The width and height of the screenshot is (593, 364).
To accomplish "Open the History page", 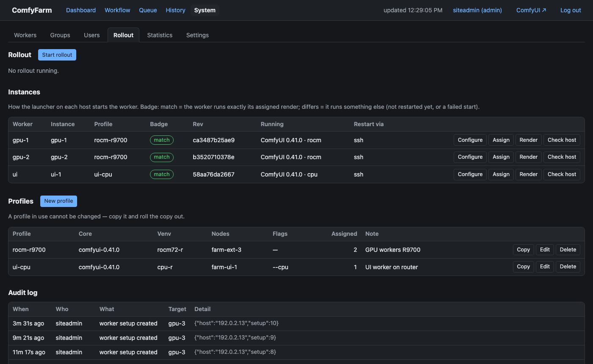I will (x=175, y=10).
